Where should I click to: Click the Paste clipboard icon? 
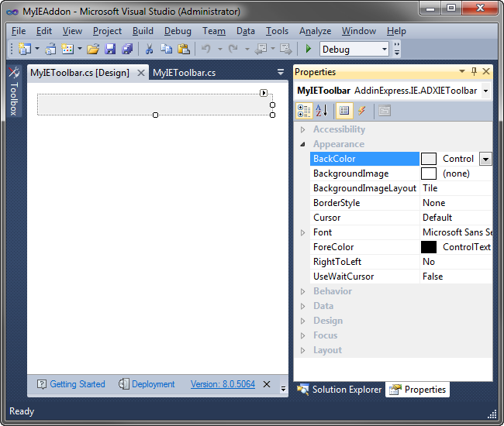184,49
